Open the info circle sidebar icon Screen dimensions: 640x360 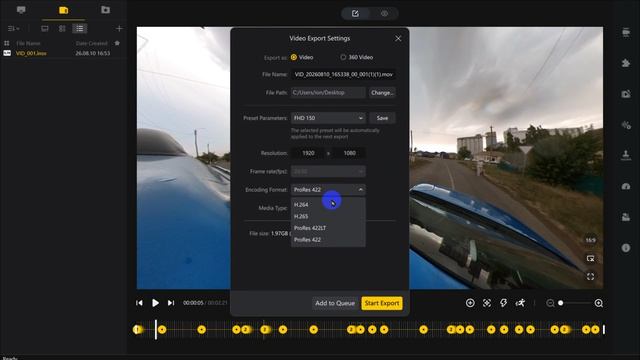click(626, 248)
